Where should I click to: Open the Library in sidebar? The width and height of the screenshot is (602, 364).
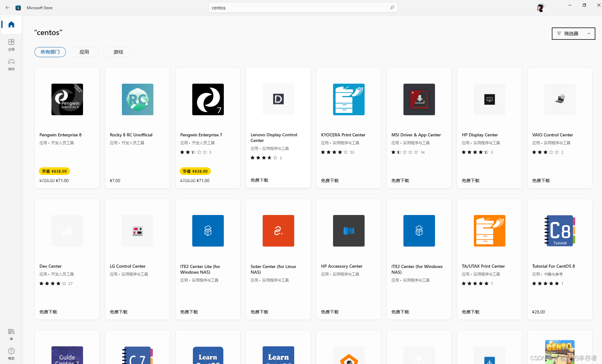coord(11,334)
